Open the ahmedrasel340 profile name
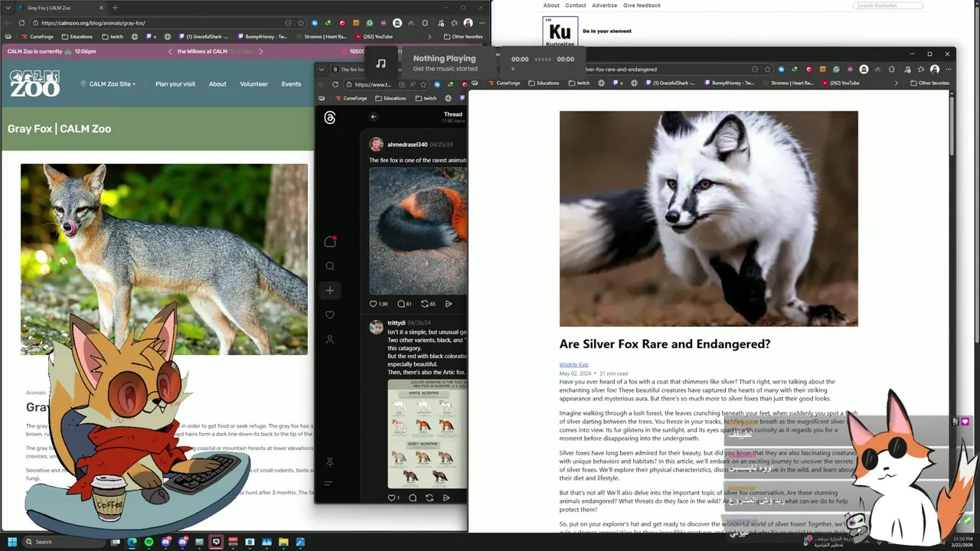Screen dimensions: 980x551 click(x=407, y=145)
